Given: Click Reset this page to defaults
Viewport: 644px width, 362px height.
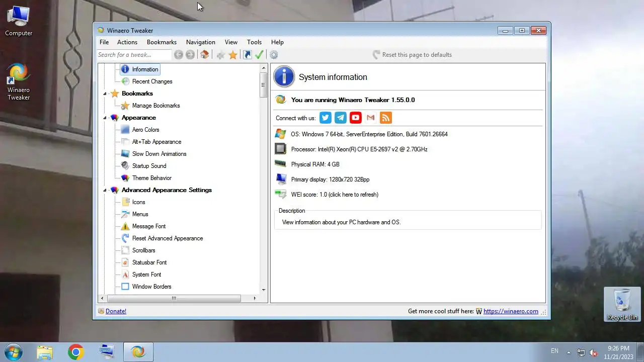Looking at the screenshot, I should [x=412, y=55].
